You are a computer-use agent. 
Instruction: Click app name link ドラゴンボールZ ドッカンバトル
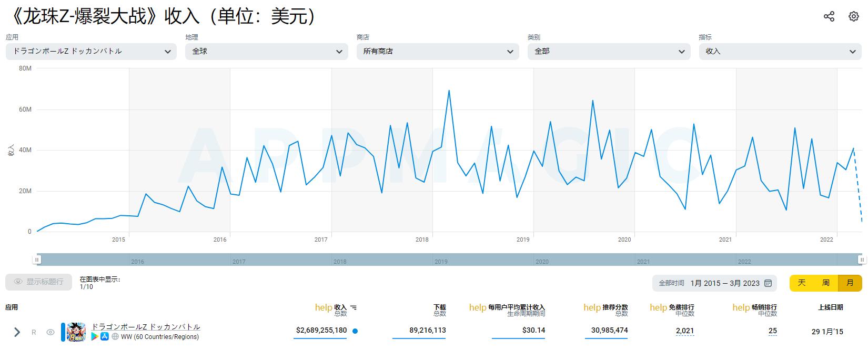(146, 327)
